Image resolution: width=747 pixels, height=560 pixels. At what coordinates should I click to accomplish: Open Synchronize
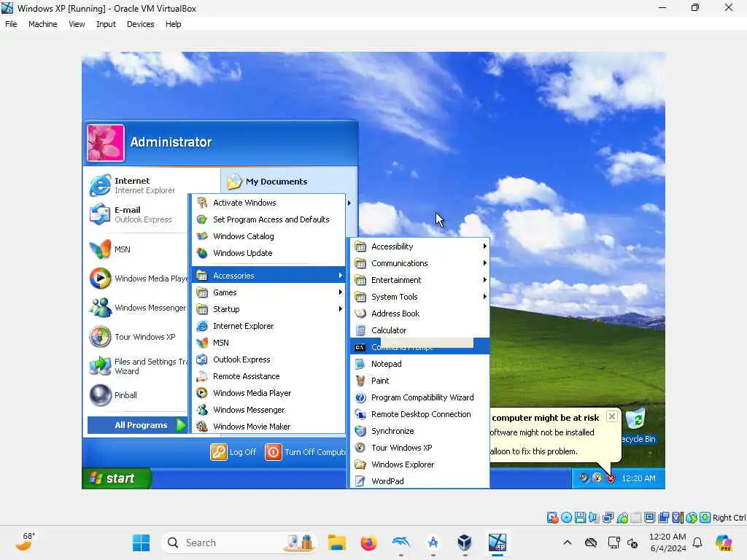tap(419, 430)
